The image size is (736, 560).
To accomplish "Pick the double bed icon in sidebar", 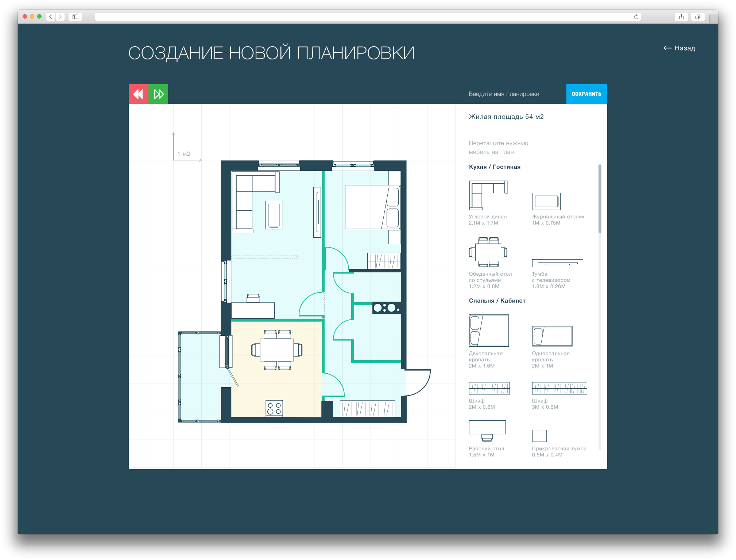I will click(x=489, y=330).
